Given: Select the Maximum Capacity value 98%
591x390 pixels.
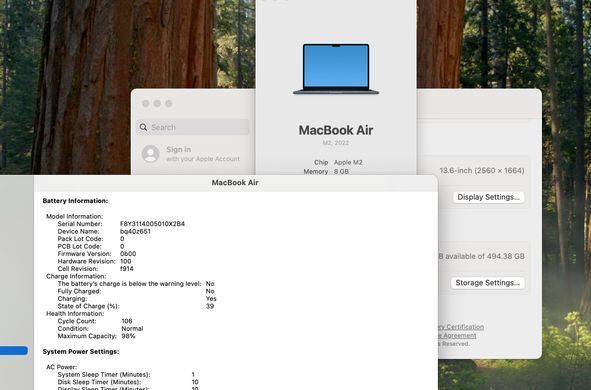Looking at the screenshot, I should point(128,336).
